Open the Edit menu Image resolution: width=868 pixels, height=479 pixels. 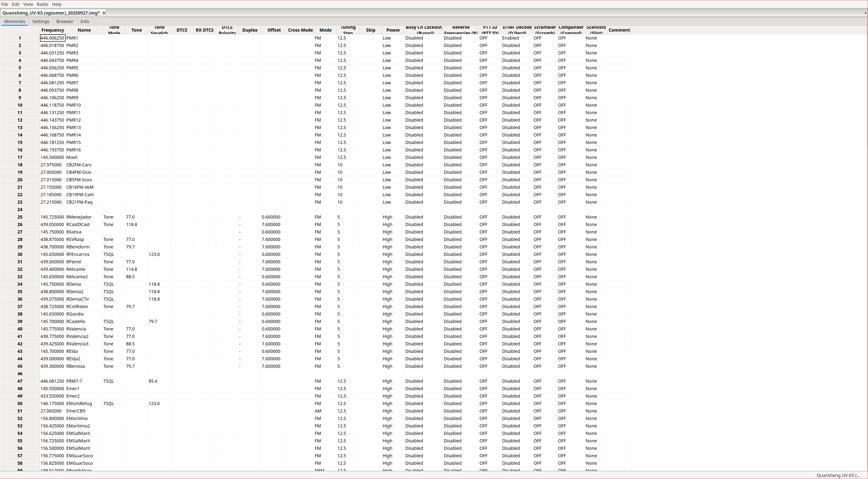pos(15,4)
